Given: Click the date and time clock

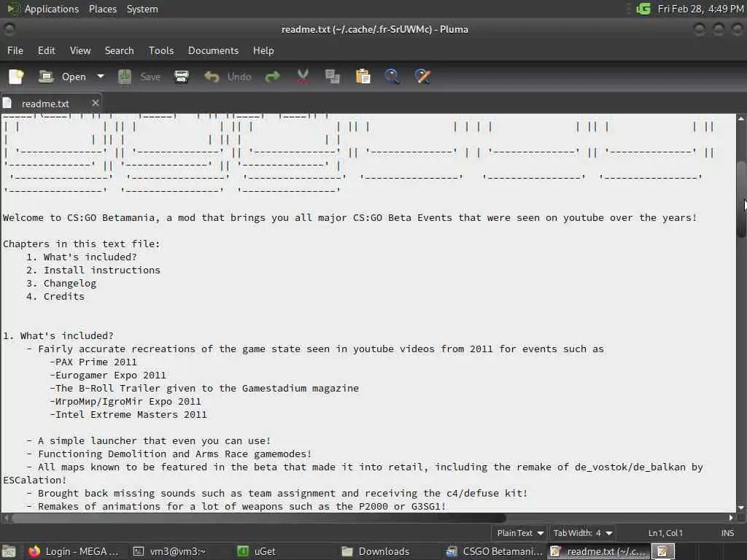Looking at the screenshot, I should point(700,9).
